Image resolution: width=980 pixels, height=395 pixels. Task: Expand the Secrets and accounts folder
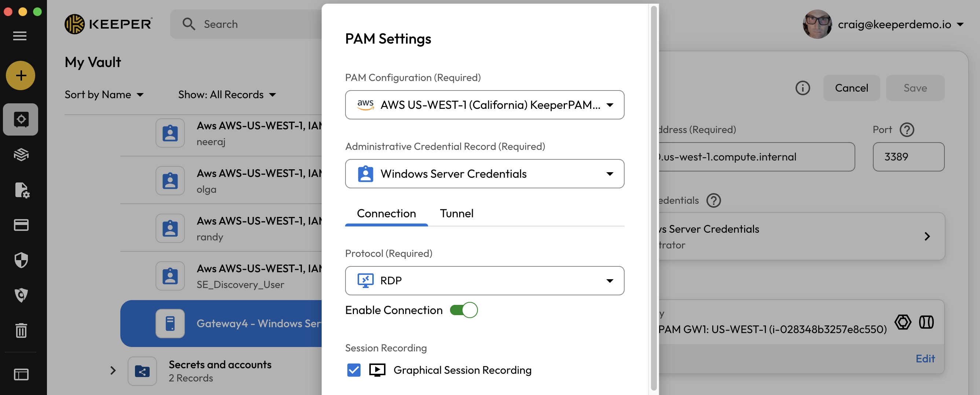tap(113, 370)
